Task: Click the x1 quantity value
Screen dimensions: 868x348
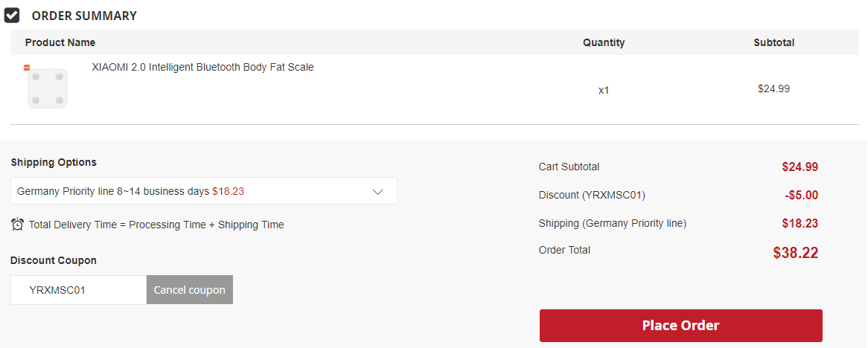Action: tap(604, 90)
